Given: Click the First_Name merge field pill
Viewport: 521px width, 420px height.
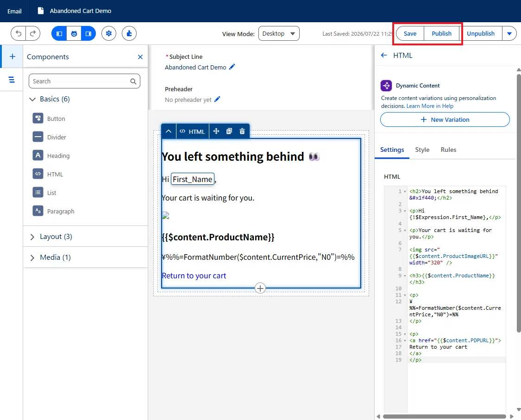Looking at the screenshot, I should [192, 179].
